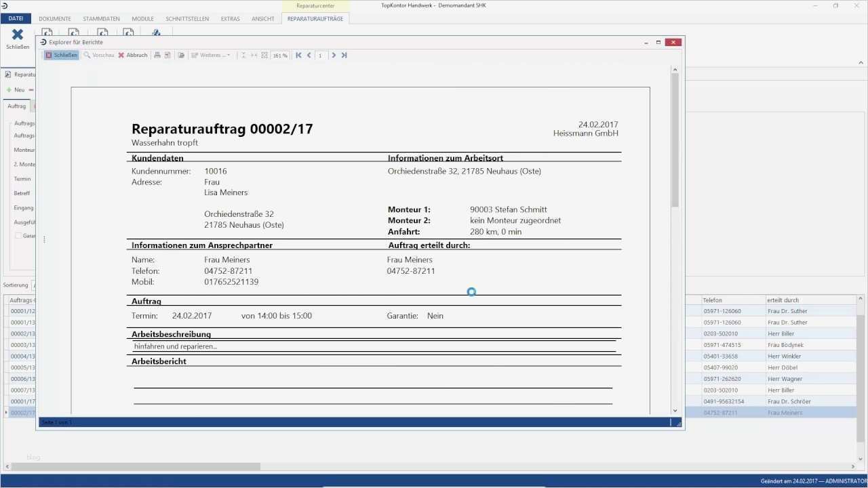Click Abbruch to cancel the report

pyautogui.click(x=133, y=55)
